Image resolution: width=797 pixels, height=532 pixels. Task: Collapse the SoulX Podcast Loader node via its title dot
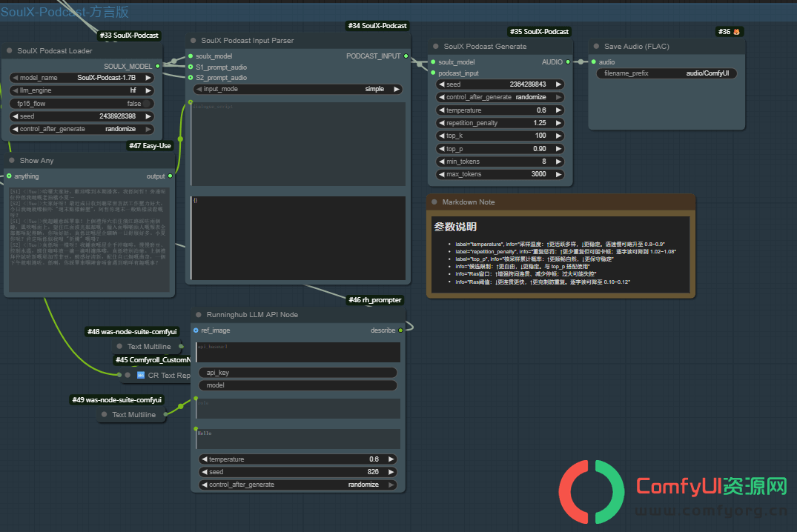click(x=10, y=51)
